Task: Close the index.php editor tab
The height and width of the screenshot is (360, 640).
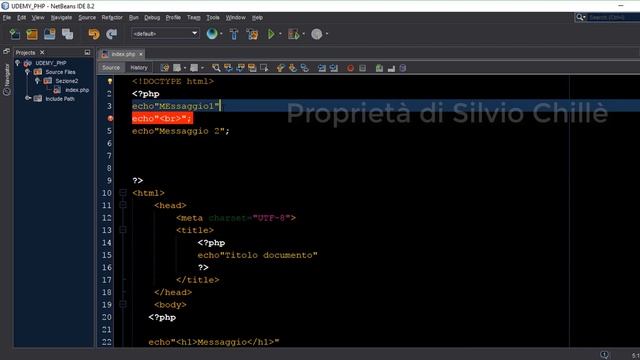Action: (141, 54)
